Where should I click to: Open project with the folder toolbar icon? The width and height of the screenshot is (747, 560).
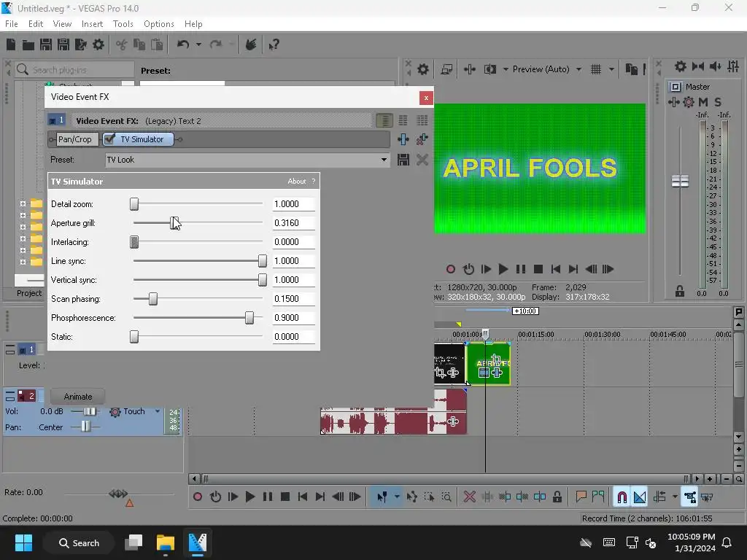tap(28, 44)
